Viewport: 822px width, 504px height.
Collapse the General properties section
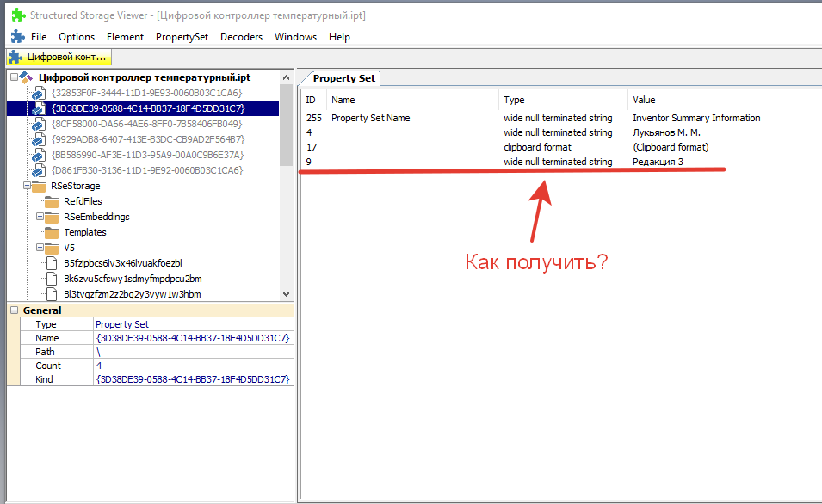[14, 310]
